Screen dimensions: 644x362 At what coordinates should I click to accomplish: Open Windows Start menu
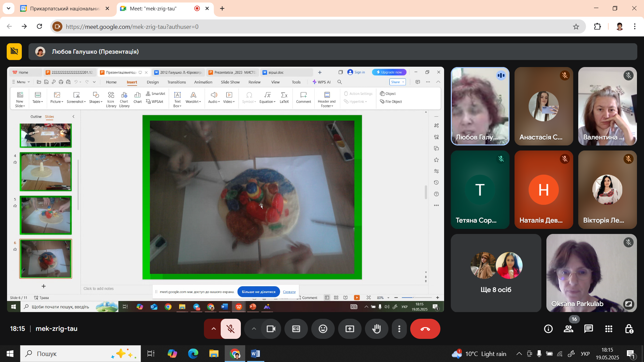(10, 354)
